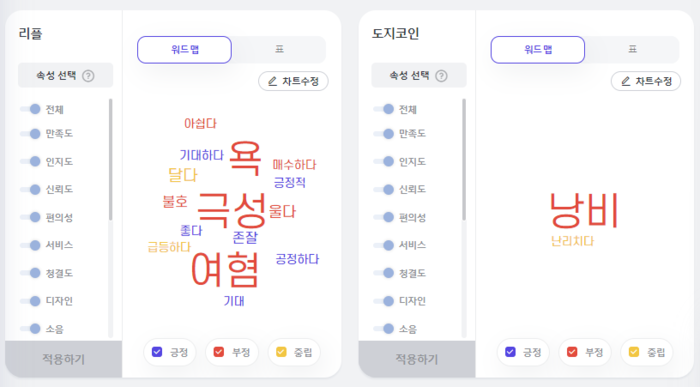The width and height of the screenshot is (700, 387).
Task: Toggle 만족도 switch in 리플 panel
Action: pyautogui.click(x=31, y=133)
